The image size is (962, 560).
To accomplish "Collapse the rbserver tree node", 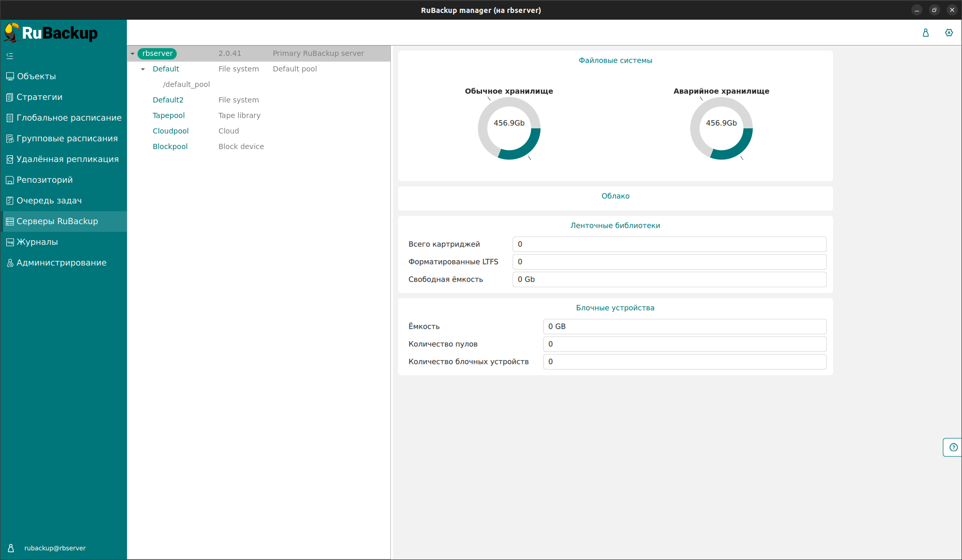I will coord(133,54).
